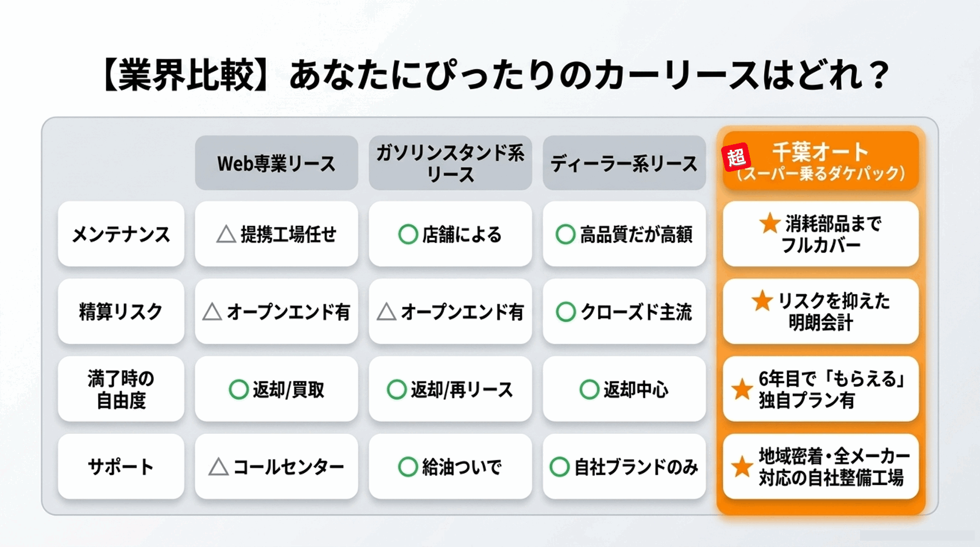980x547 pixels.
Task: Click the 精算リスク row label
Action: (121, 311)
